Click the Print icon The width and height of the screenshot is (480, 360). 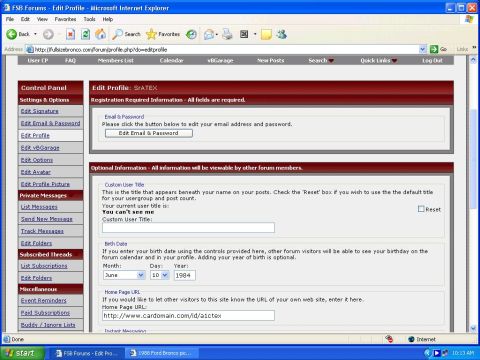click(x=227, y=34)
